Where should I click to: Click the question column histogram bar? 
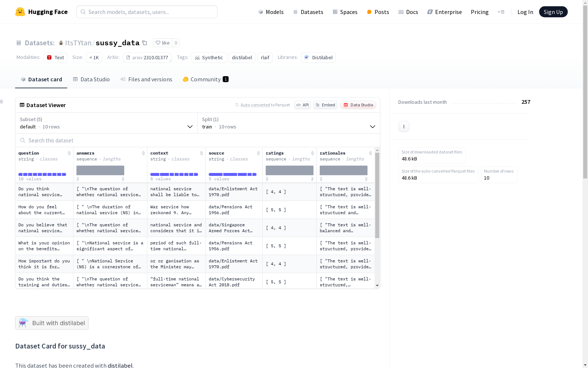click(42, 174)
